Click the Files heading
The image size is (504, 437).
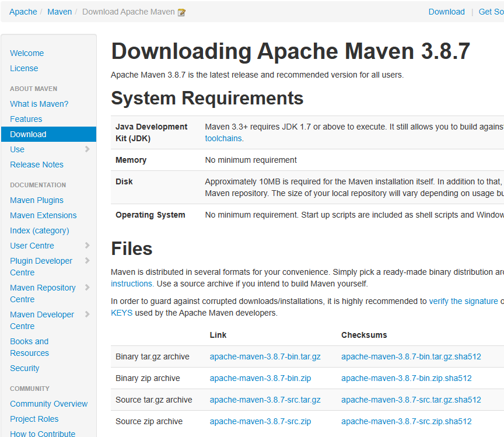coord(132,249)
